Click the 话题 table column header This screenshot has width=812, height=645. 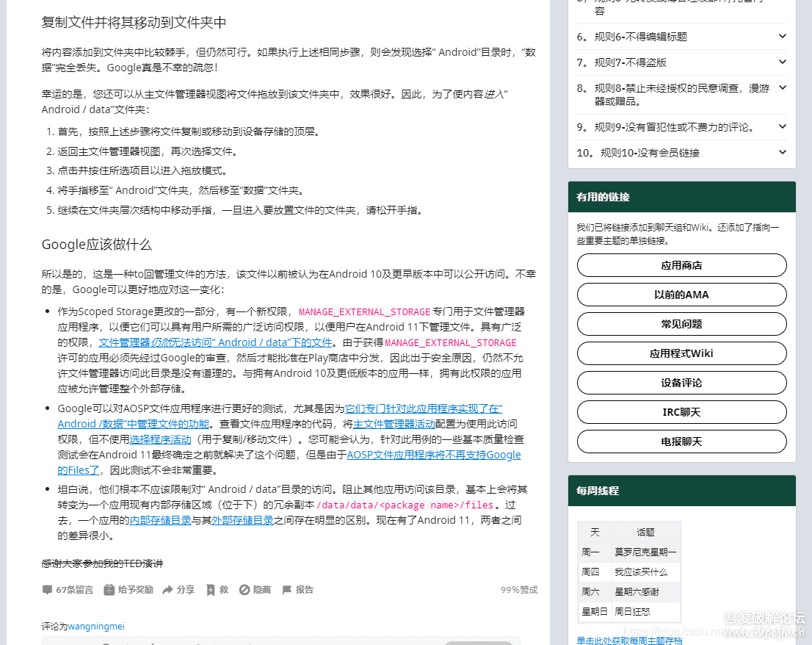(x=645, y=532)
